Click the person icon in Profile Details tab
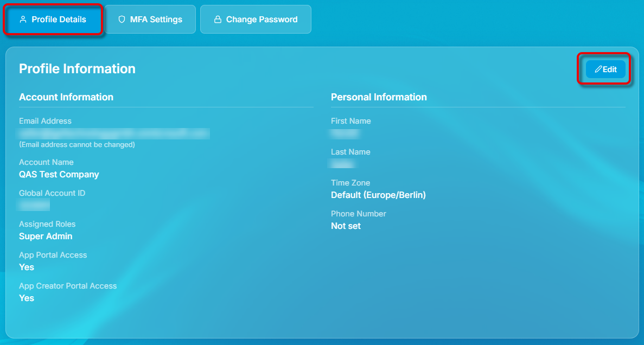This screenshot has width=644, height=345. (23, 20)
